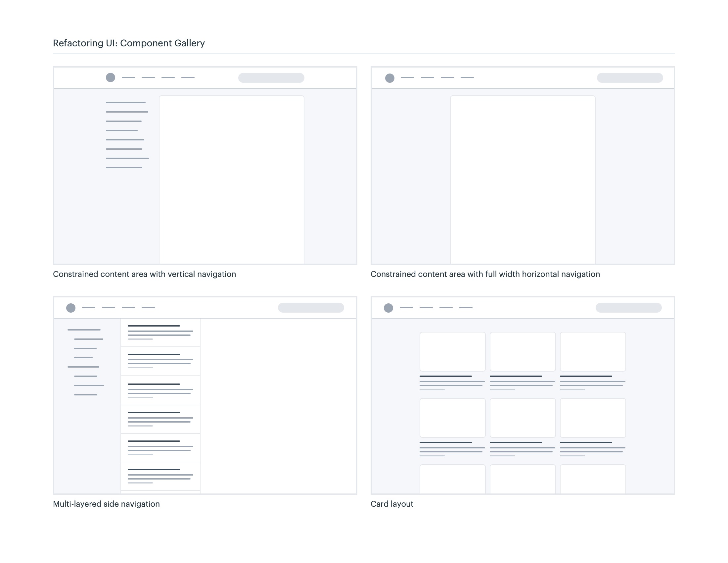Click the circle logo in full width navigation wireframe

pyautogui.click(x=390, y=78)
